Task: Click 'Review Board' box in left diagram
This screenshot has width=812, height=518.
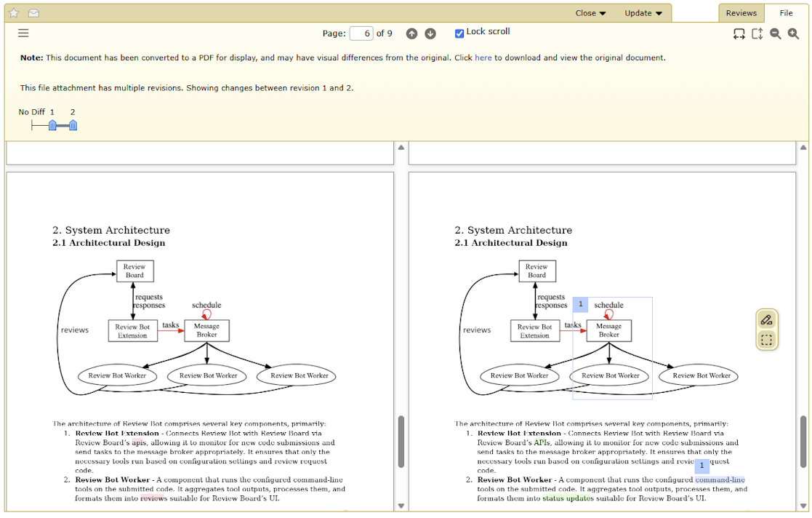Action: 134,271
